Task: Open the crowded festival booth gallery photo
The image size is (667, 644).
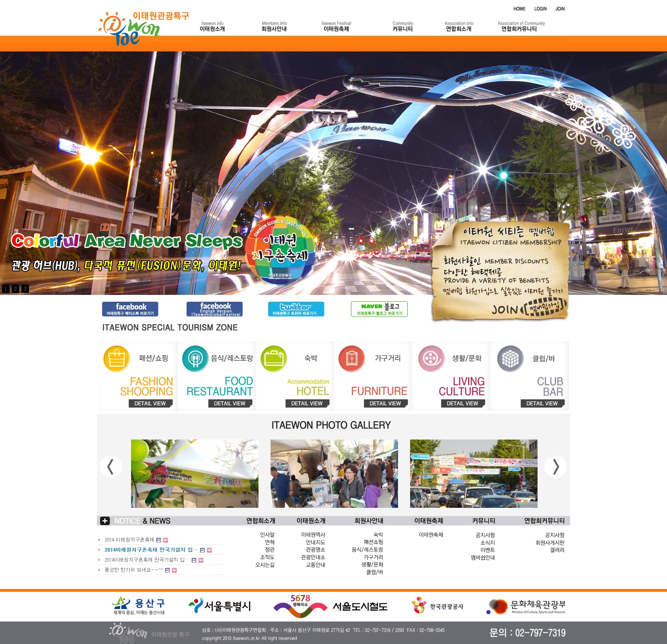Action: click(x=334, y=473)
